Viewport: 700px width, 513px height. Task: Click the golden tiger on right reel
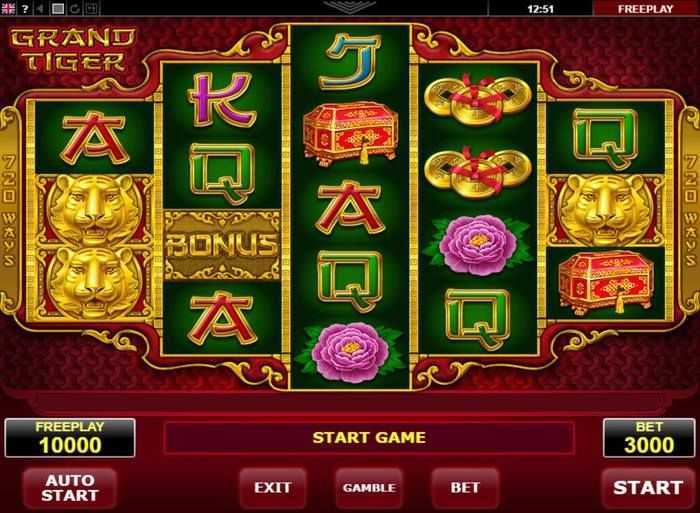tap(606, 210)
